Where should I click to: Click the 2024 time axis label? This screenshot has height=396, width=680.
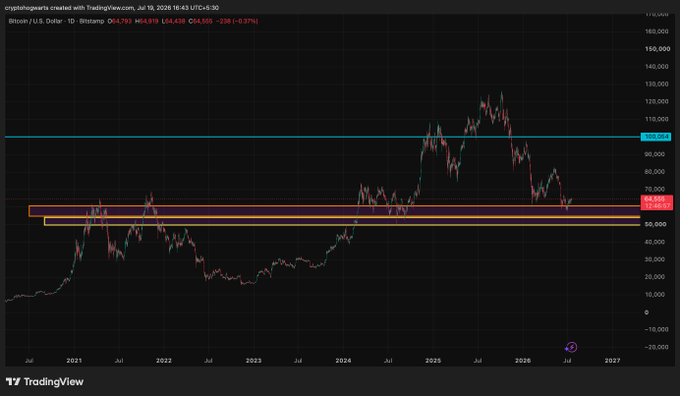[x=343, y=360]
